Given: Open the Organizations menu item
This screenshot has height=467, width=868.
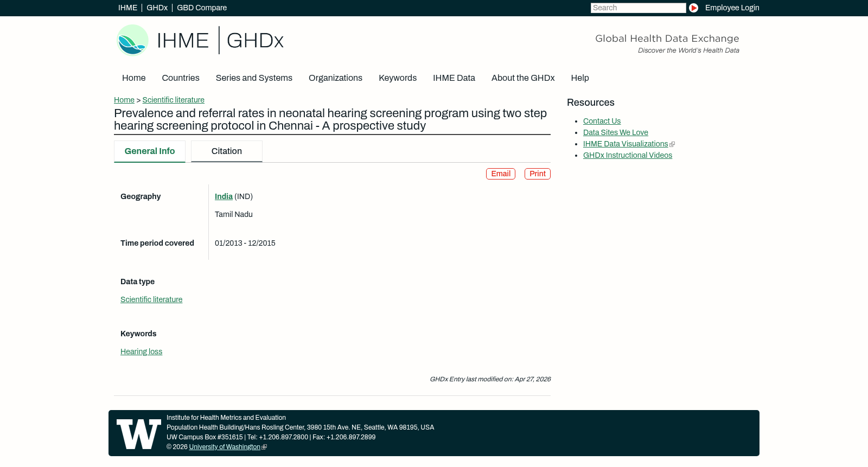Looking at the screenshot, I should point(335,78).
